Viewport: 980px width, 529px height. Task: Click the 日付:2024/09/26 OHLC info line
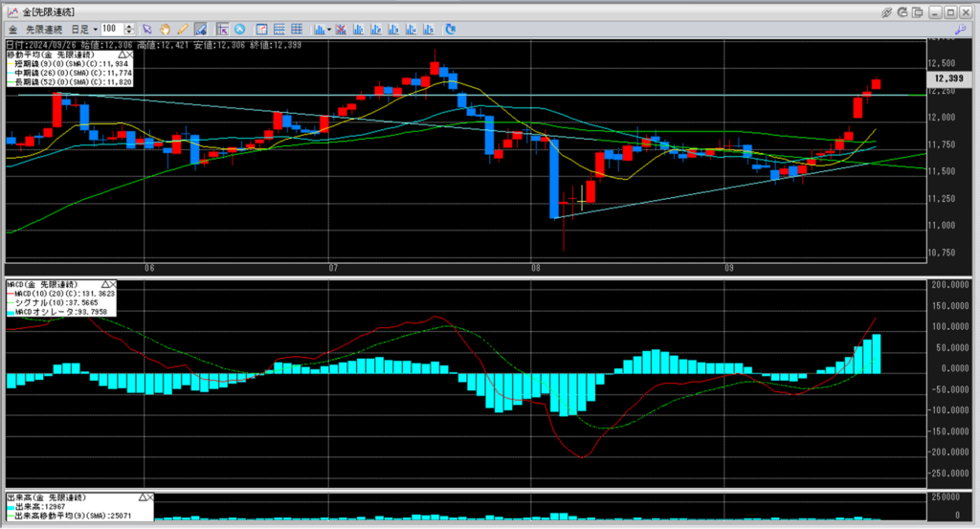(154, 45)
